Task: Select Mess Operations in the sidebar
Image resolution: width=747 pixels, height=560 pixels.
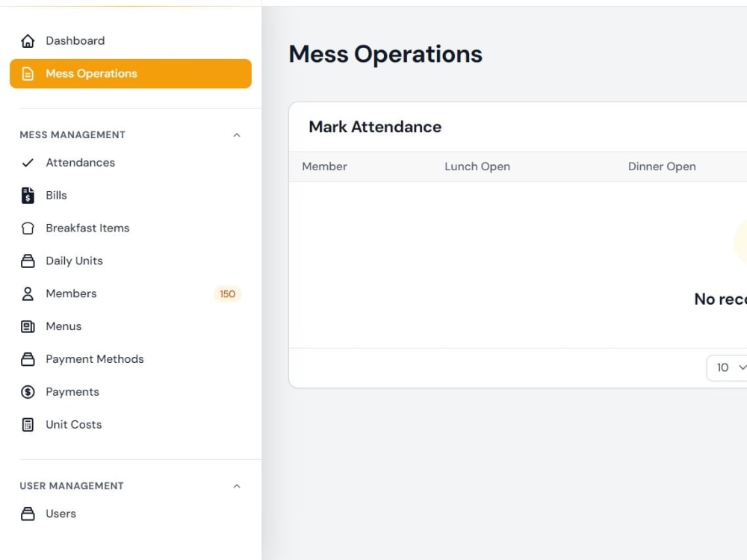Action: click(90, 73)
